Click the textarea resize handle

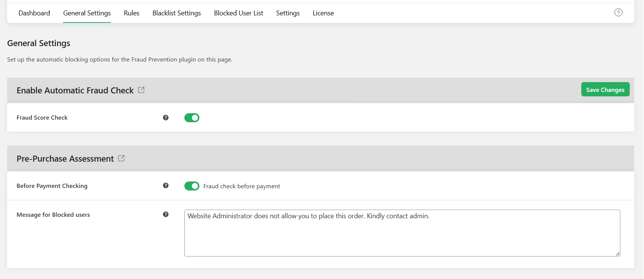coord(618,254)
